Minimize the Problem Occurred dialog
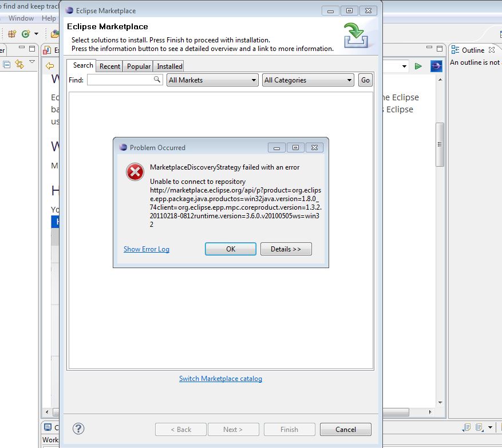 pos(276,147)
